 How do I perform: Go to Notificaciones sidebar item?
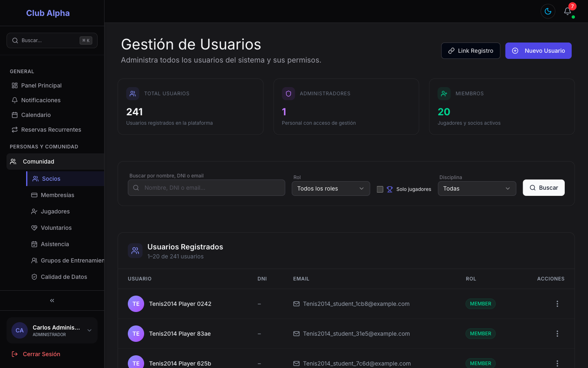tap(52, 100)
